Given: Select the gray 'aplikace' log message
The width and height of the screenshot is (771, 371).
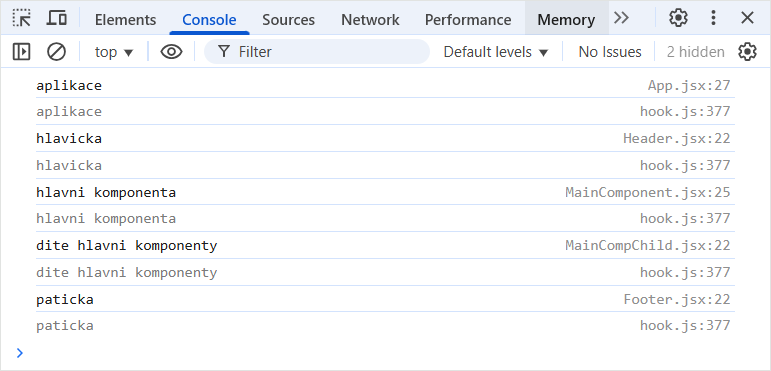Looking at the screenshot, I should pos(69,112).
